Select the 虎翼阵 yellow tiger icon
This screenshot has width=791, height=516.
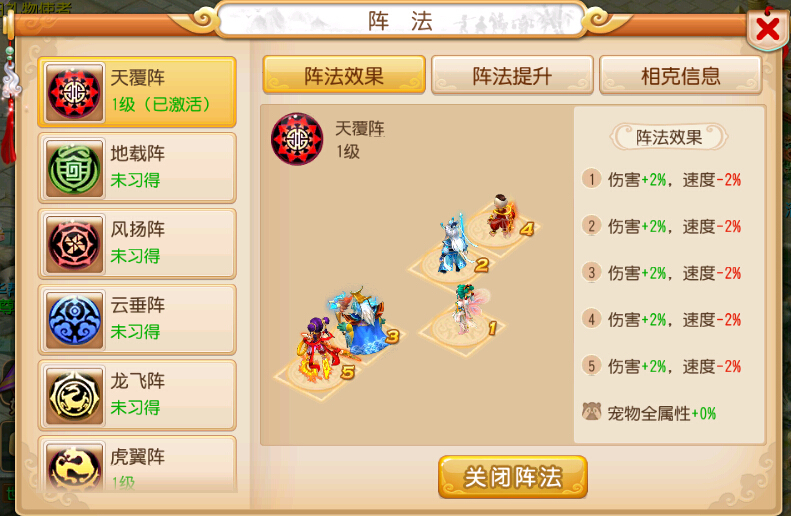[74, 467]
